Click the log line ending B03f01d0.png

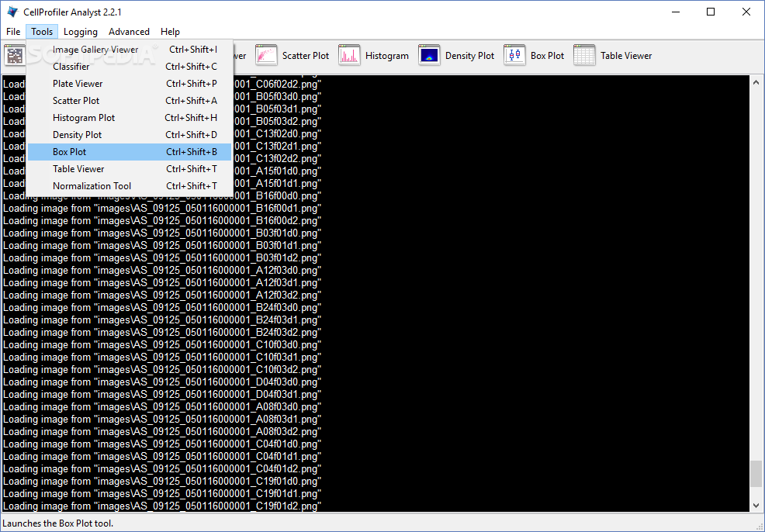click(x=162, y=233)
